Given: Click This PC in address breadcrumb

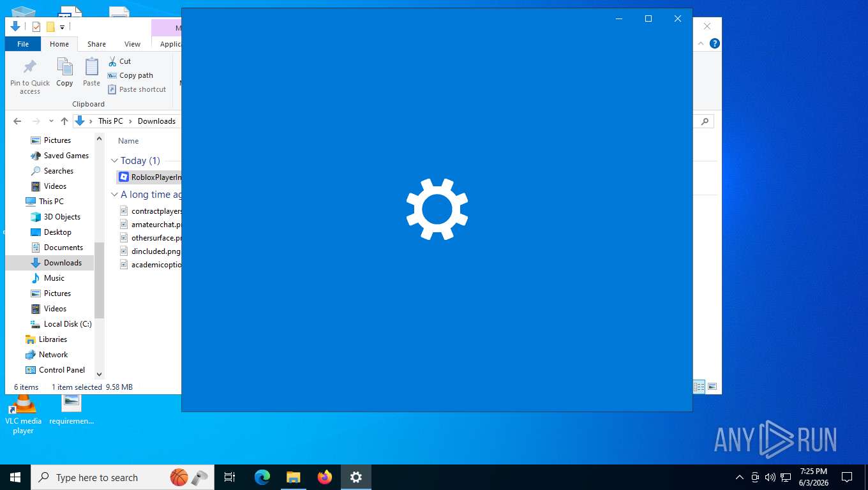Looking at the screenshot, I should pos(110,121).
